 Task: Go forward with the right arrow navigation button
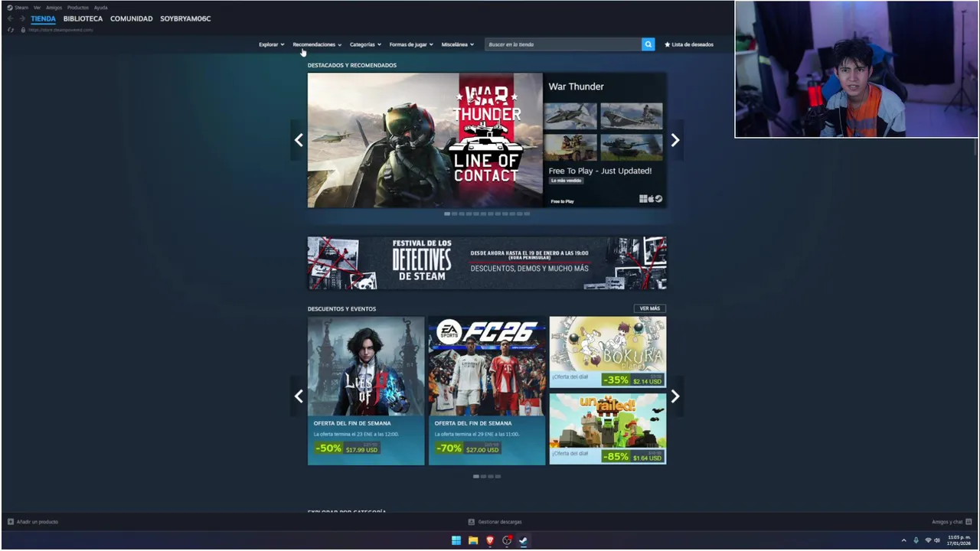click(x=22, y=18)
